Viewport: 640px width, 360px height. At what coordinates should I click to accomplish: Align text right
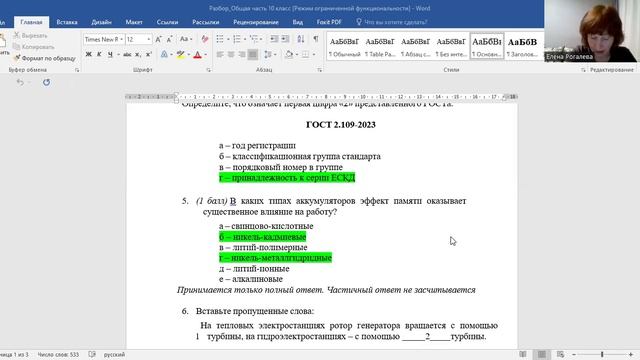(242, 54)
